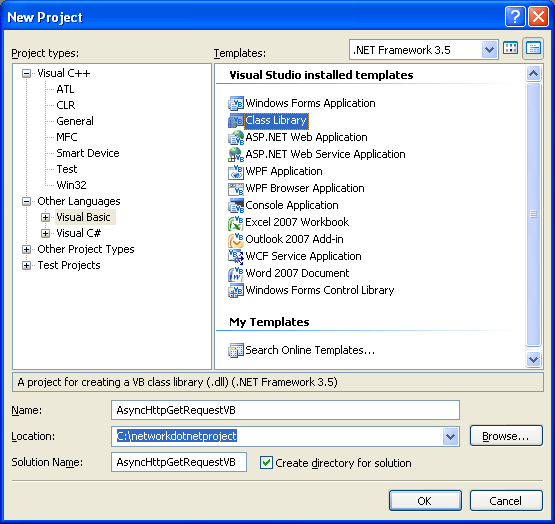Click the ASP.NET Web Service Application icon
Viewport: 555px width, 524px height.
(236, 154)
